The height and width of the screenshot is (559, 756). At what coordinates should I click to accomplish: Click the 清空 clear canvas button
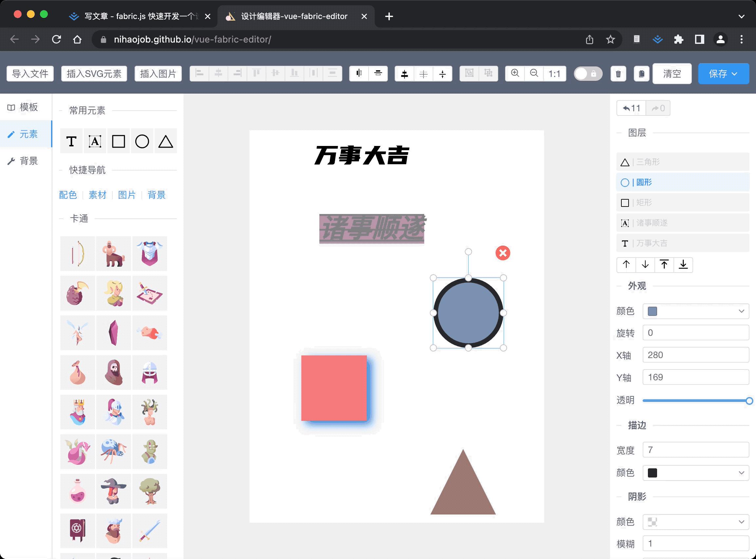672,73
